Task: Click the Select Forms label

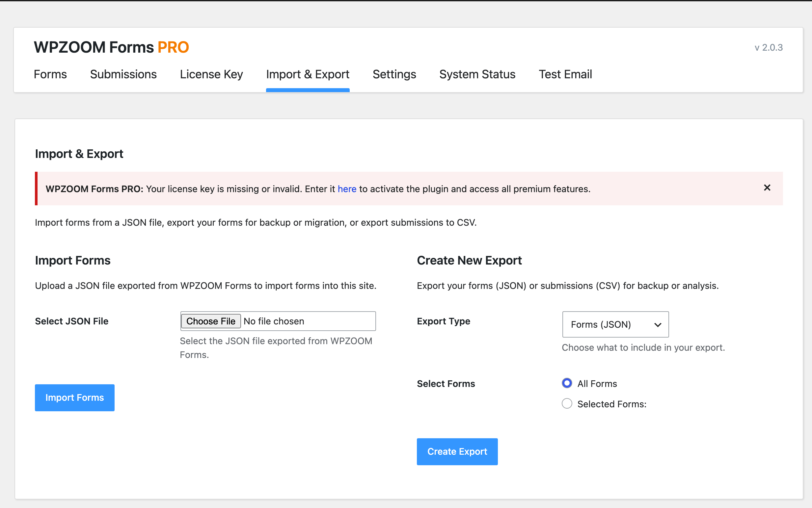Action: [446, 384]
